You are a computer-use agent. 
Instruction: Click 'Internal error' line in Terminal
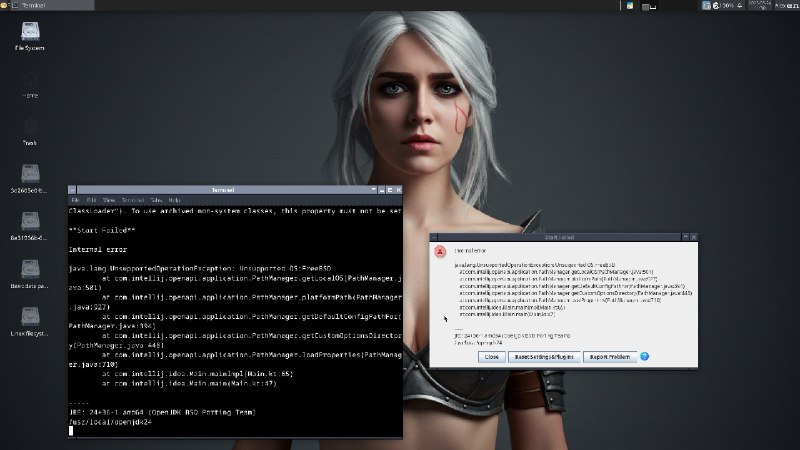pyautogui.click(x=98, y=250)
